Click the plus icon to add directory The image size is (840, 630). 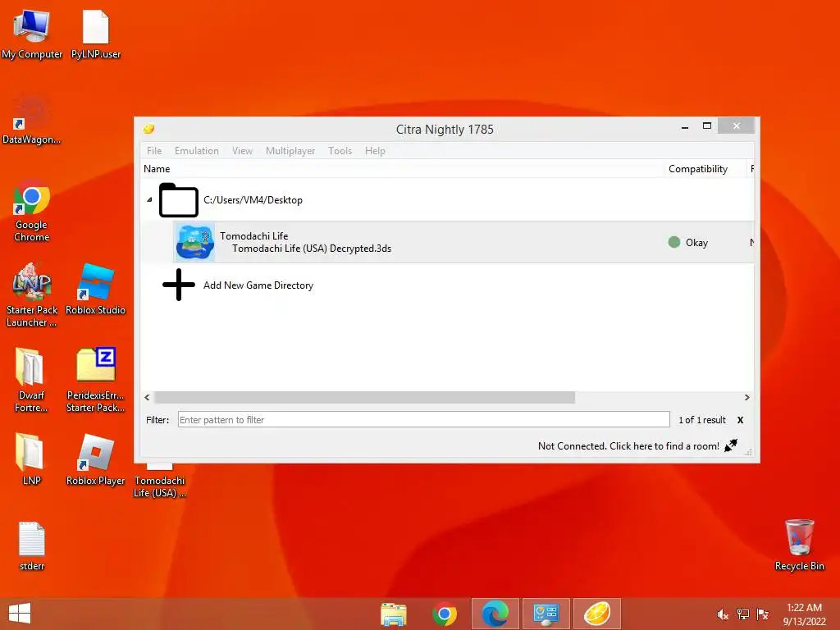click(x=178, y=285)
